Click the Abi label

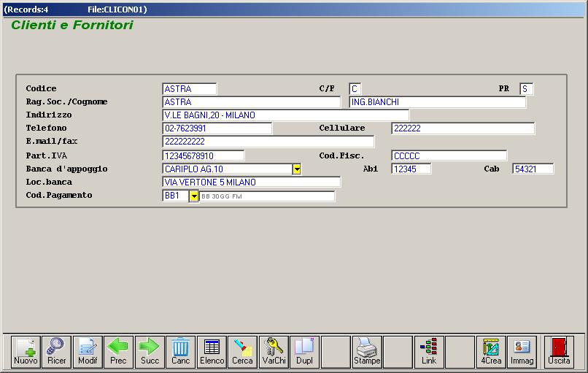click(370, 169)
